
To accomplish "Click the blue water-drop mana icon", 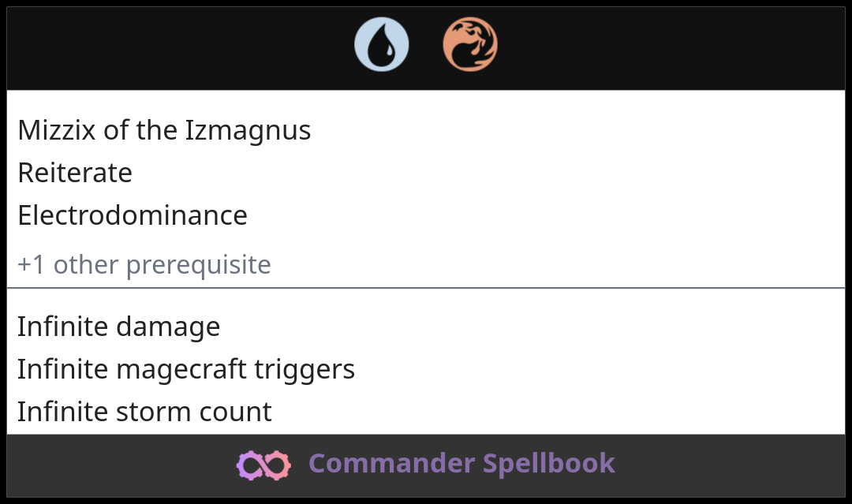I will click(x=382, y=45).
